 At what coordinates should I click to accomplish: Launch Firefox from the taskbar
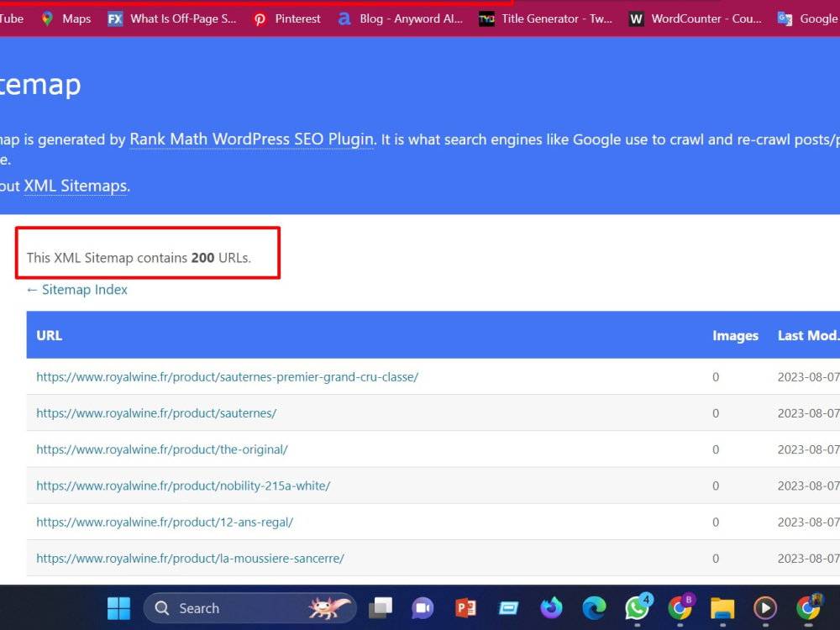pyautogui.click(x=551, y=608)
